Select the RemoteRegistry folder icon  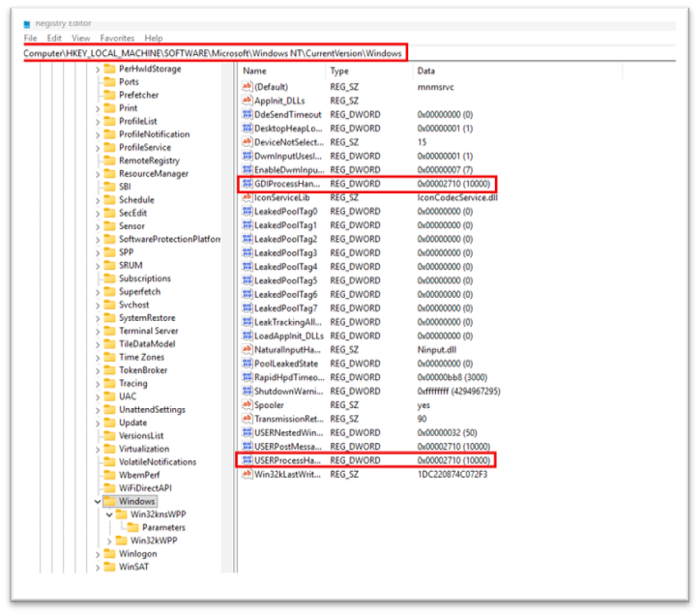[109, 161]
